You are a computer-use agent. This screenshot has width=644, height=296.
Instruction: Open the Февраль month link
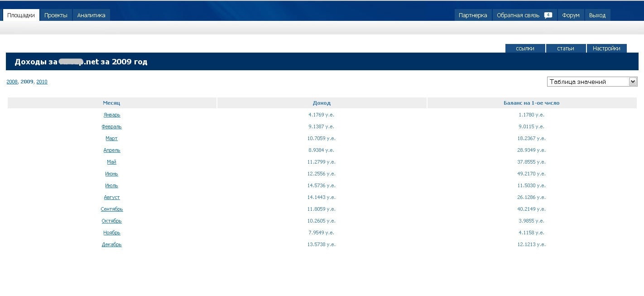click(x=112, y=126)
